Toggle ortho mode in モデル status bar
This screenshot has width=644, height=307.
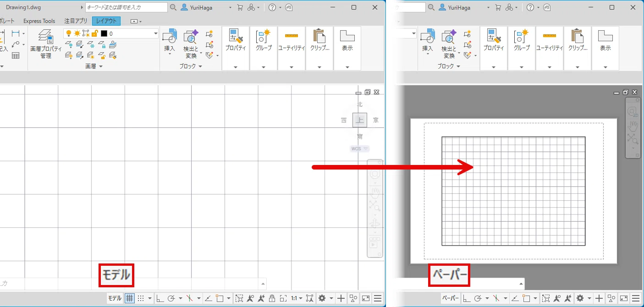pyautogui.click(x=160, y=298)
